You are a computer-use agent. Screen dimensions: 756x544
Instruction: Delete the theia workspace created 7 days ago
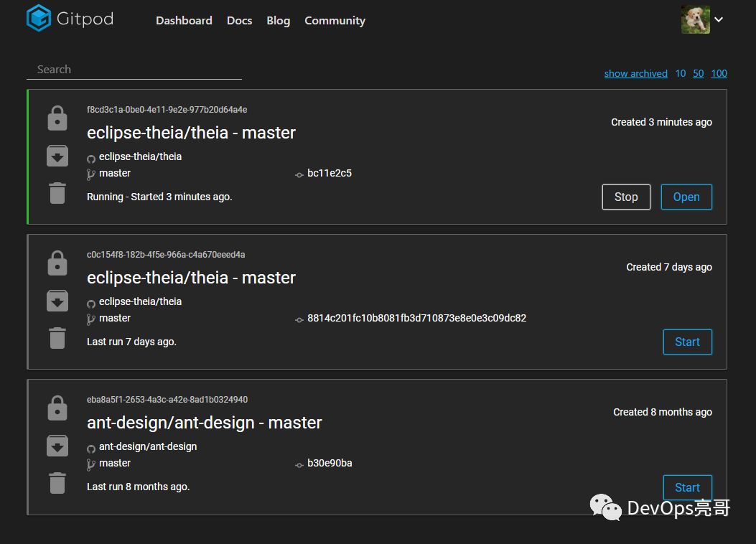[x=57, y=338]
